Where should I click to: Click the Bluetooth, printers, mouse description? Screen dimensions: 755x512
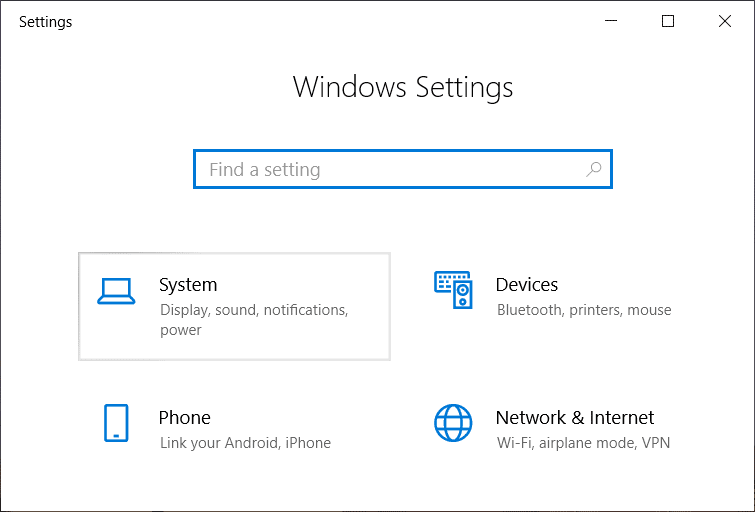(584, 310)
